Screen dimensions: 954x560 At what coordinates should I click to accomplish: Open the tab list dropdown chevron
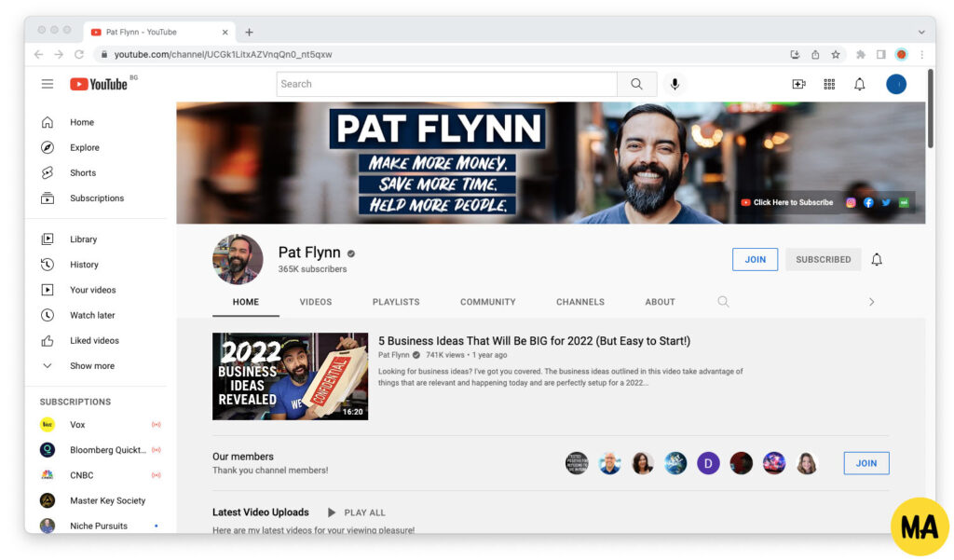[x=921, y=33]
